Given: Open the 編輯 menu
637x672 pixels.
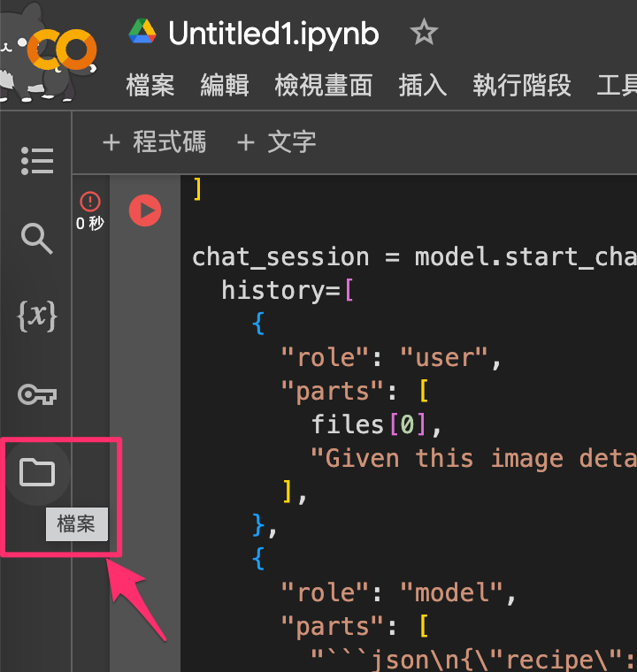Looking at the screenshot, I should point(225,85).
